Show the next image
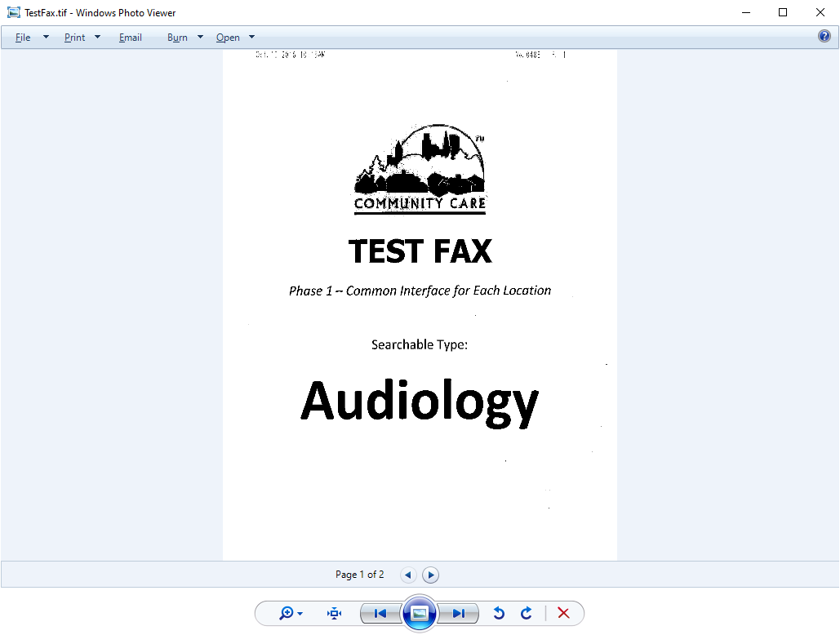The width and height of the screenshot is (840, 635). point(459,614)
